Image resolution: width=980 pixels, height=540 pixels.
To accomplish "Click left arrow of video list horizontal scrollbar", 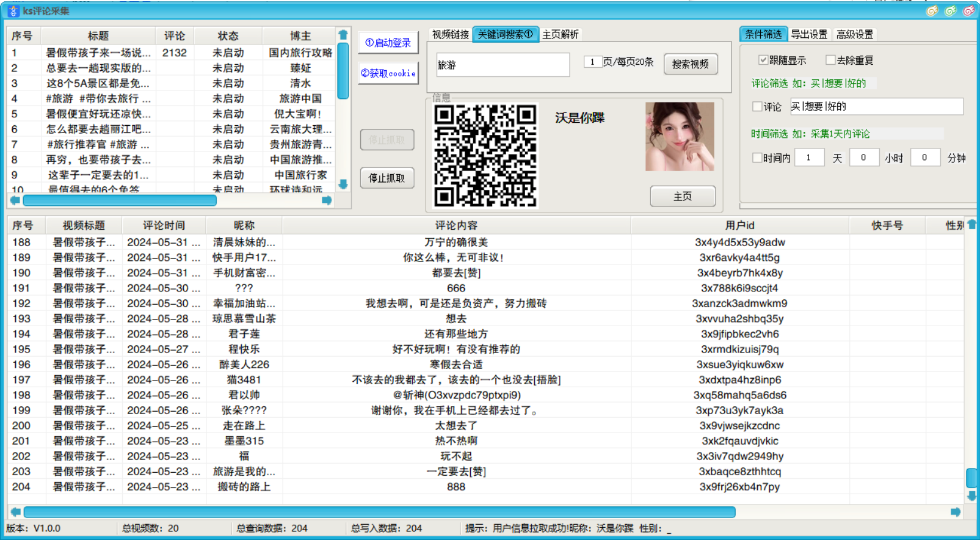I will pyautogui.click(x=15, y=200).
